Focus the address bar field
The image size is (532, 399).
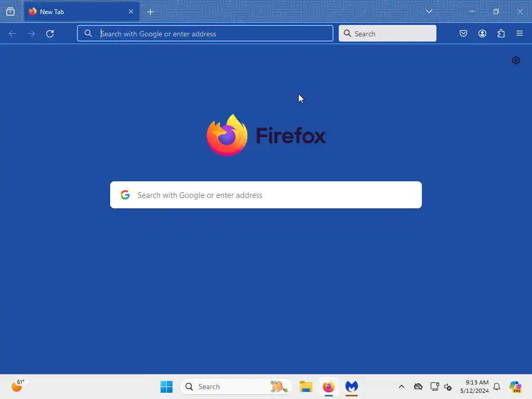[205, 34]
